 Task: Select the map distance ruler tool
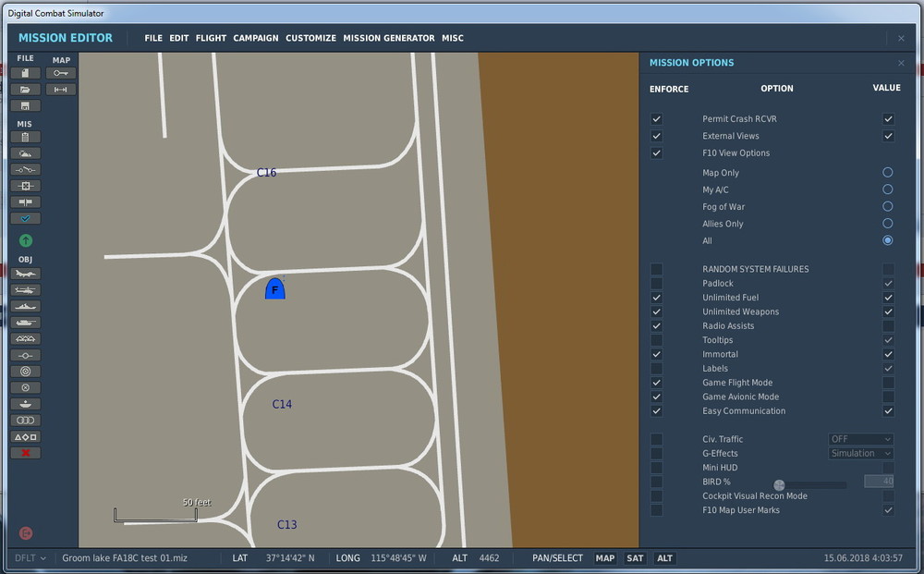[x=61, y=90]
